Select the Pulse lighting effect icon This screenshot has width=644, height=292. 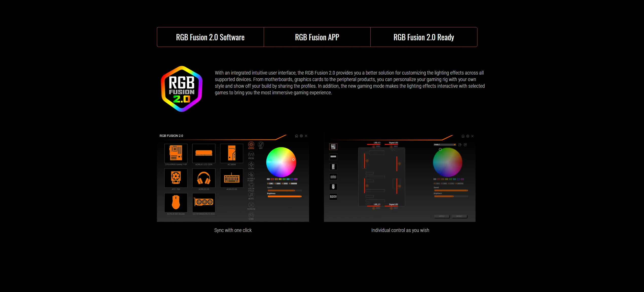pyautogui.click(x=251, y=155)
